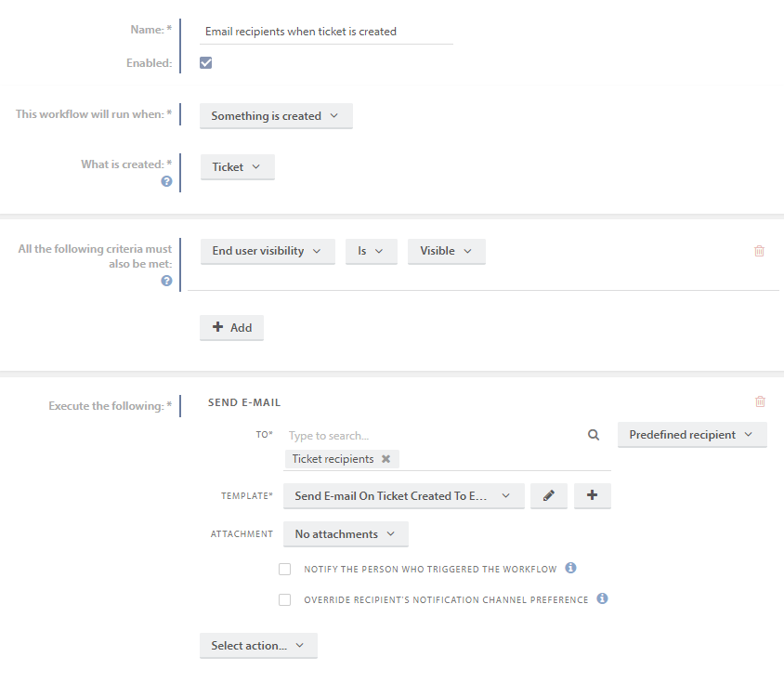Remove the Ticket recipients tag
The width and height of the screenshot is (784, 683).
point(386,458)
